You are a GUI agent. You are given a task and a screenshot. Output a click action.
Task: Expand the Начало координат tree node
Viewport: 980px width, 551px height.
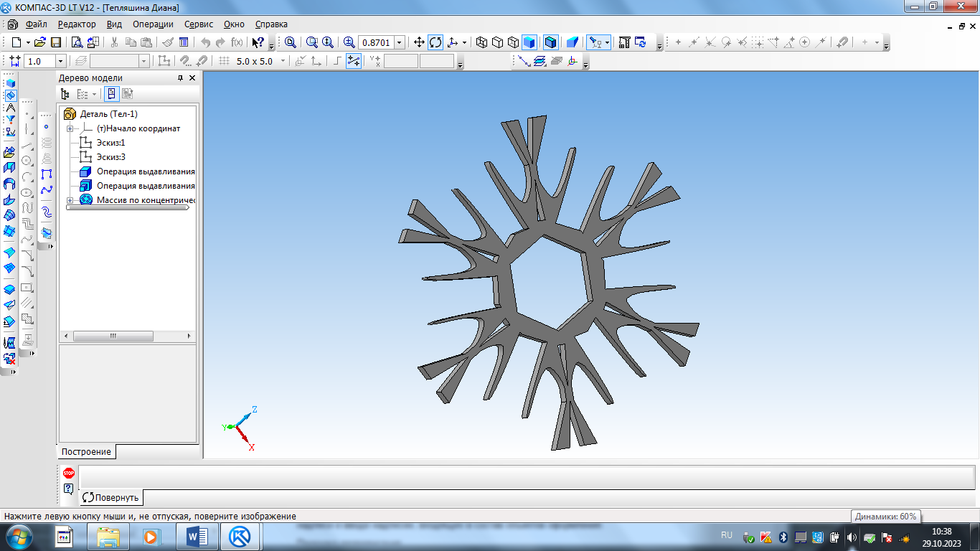tap(70, 128)
